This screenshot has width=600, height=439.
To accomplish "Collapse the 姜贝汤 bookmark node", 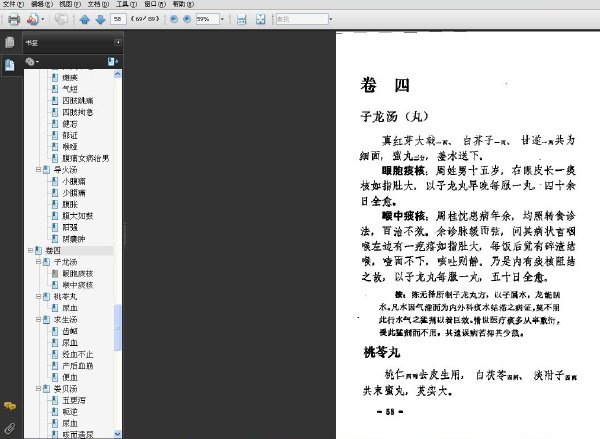I will pyautogui.click(x=38, y=388).
